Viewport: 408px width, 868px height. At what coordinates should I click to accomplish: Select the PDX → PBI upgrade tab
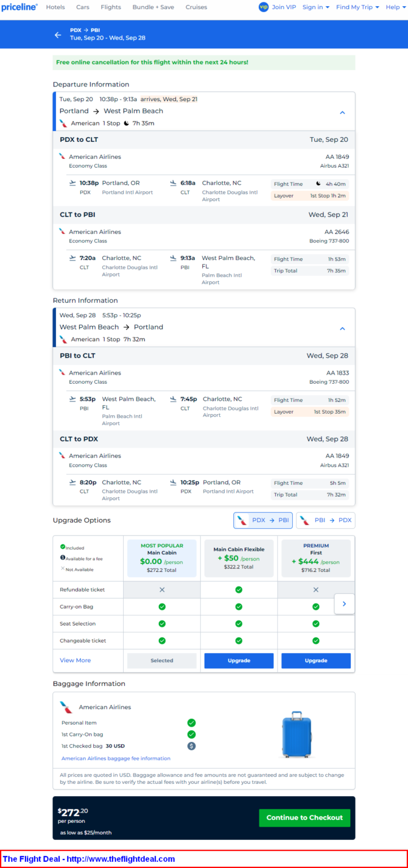pyautogui.click(x=263, y=520)
